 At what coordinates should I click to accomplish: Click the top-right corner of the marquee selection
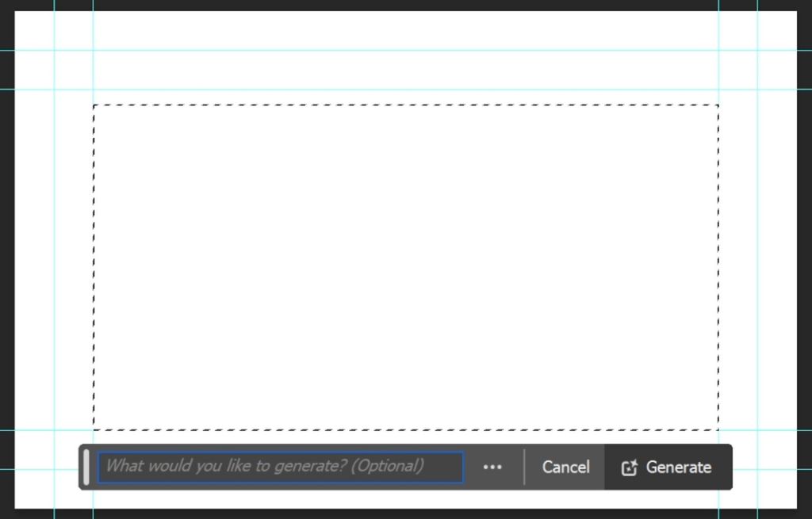pyautogui.click(x=718, y=105)
